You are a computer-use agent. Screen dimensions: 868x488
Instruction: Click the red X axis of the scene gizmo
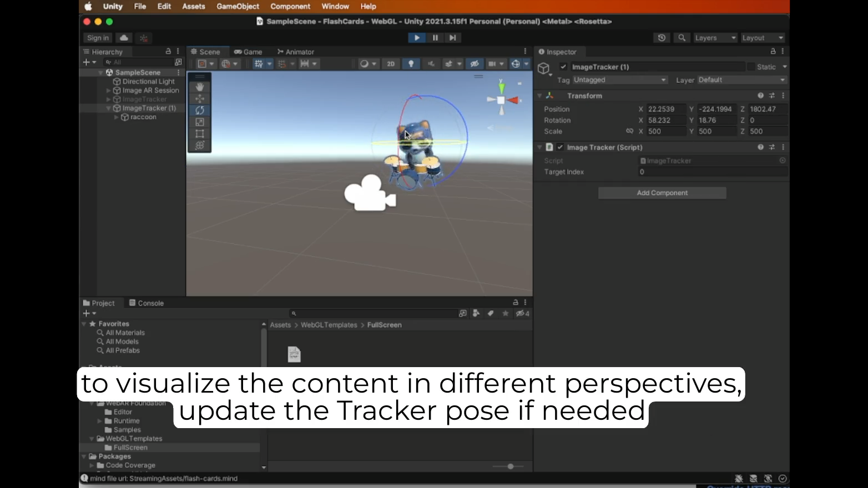[x=514, y=100]
